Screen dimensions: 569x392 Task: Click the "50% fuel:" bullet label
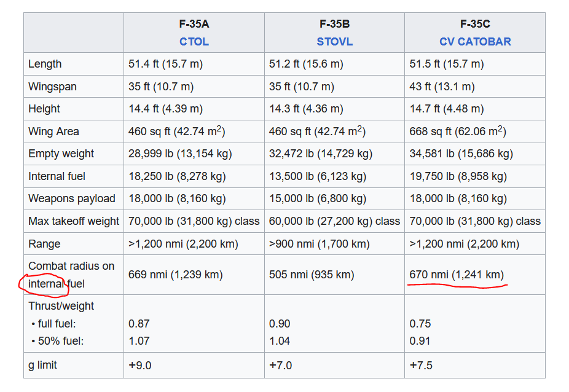click(x=61, y=341)
